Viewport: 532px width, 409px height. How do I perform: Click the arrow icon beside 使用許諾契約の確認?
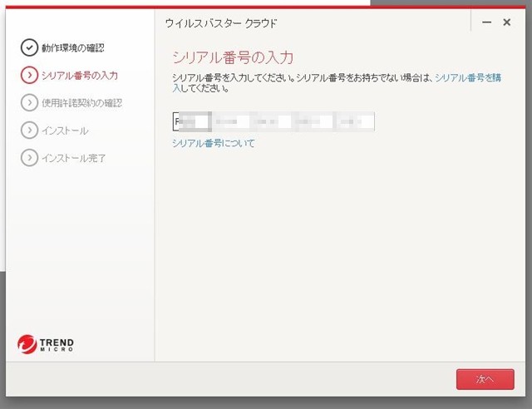pos(29,102)
